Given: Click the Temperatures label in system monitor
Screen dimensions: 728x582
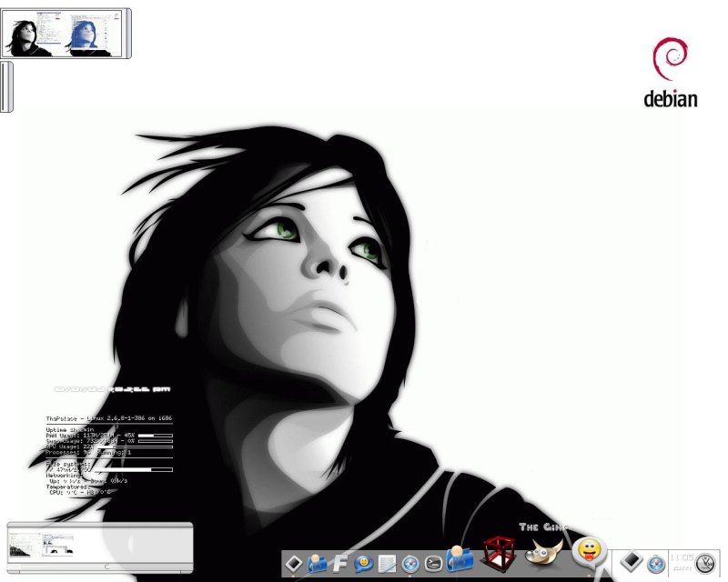Looking at the screenshot, I should coord(67,487).
